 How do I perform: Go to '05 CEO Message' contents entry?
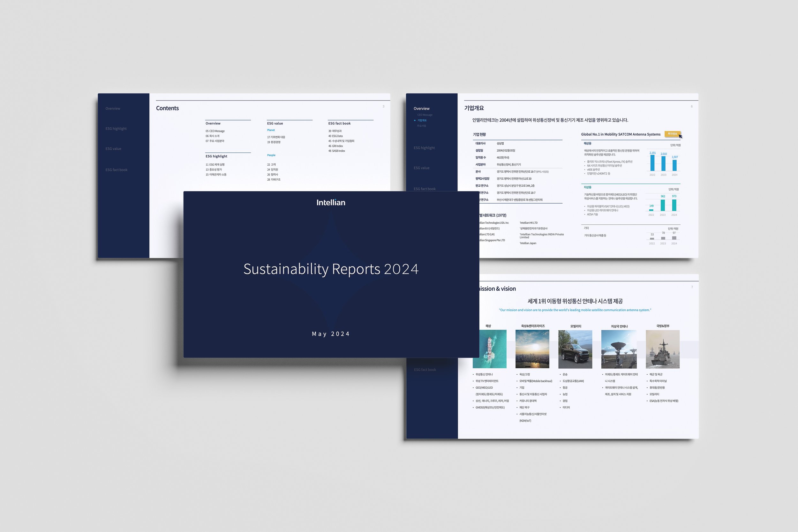(215, 131)
